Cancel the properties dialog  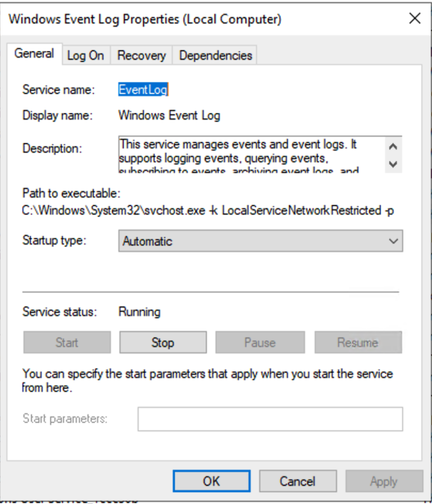click(x=298, y=480)
